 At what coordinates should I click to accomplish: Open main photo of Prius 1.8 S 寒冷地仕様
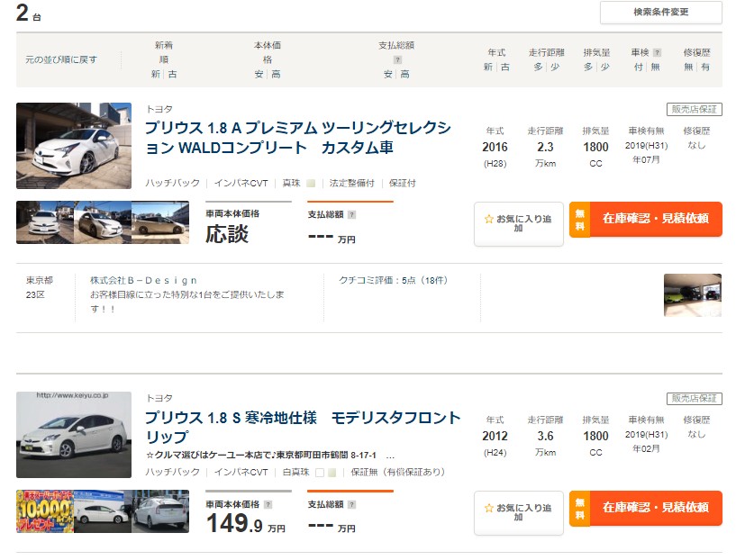[74, 435]
